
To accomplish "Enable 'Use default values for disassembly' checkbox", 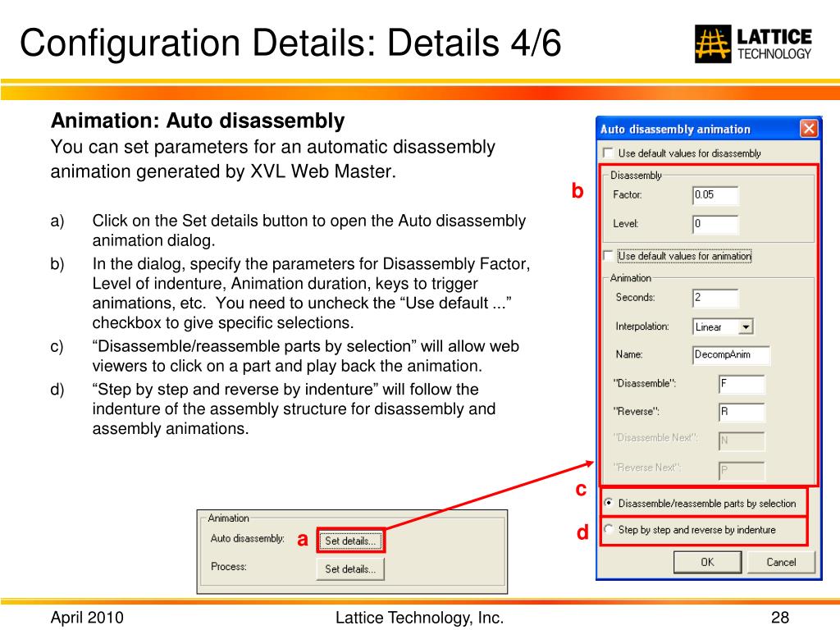I will [608, 153].
